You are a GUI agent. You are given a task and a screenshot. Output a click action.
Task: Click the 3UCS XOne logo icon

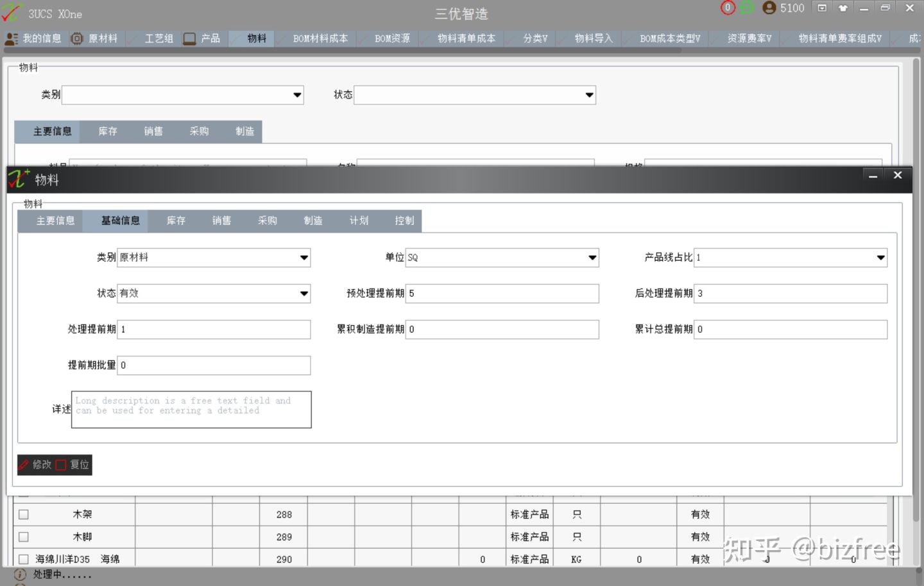[x=11, y=13]
